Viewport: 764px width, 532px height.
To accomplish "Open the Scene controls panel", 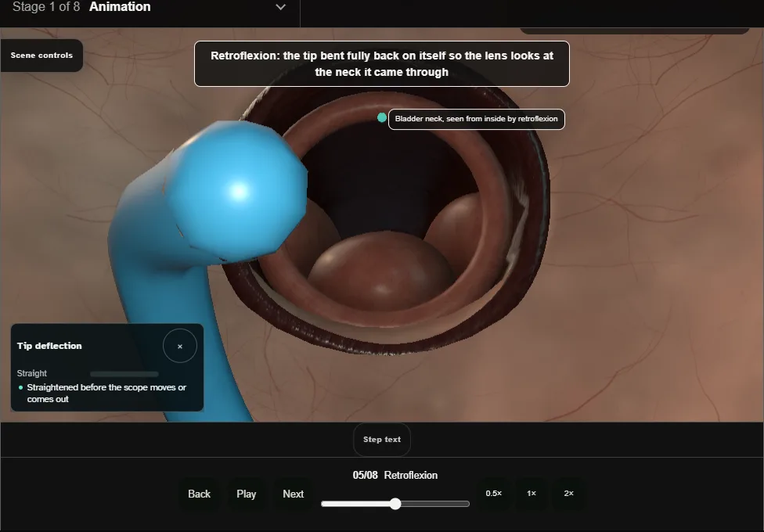I will tap(42, 56).
